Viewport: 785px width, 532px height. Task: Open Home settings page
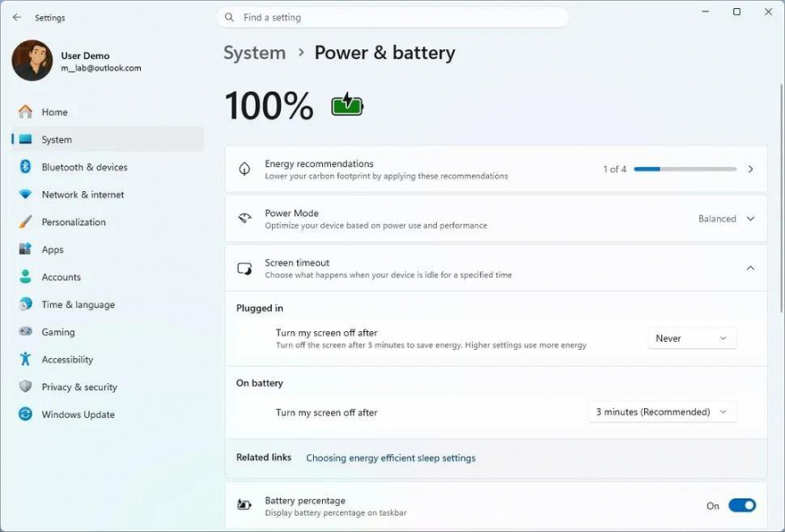[x=107, y=112]
